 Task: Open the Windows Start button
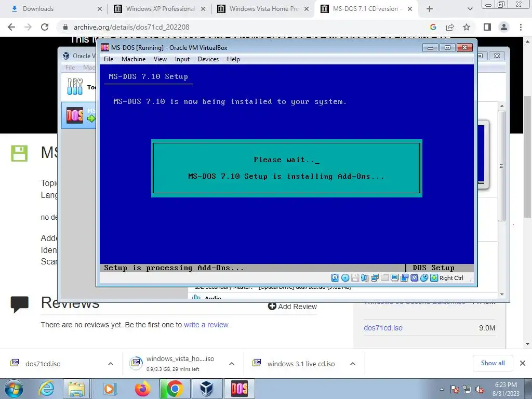pyautogui.click(x=14, y=389)
